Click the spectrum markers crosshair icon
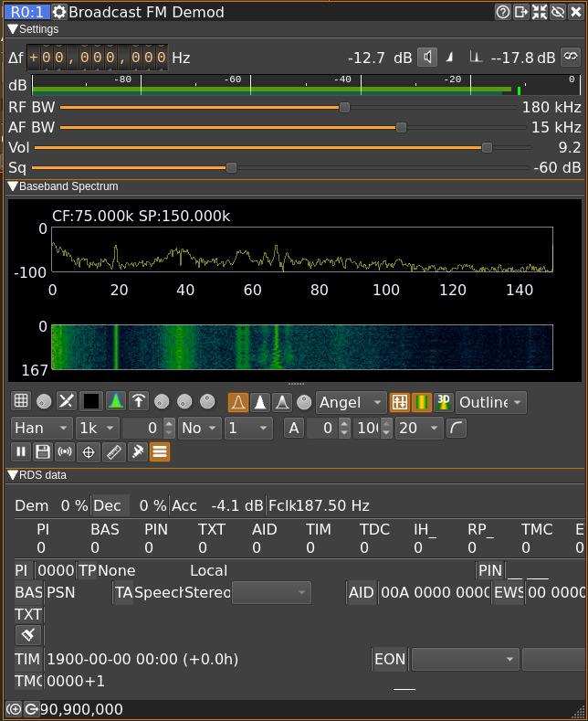The image size is (588, 721). pyautogui.click(x=89, y=451)
